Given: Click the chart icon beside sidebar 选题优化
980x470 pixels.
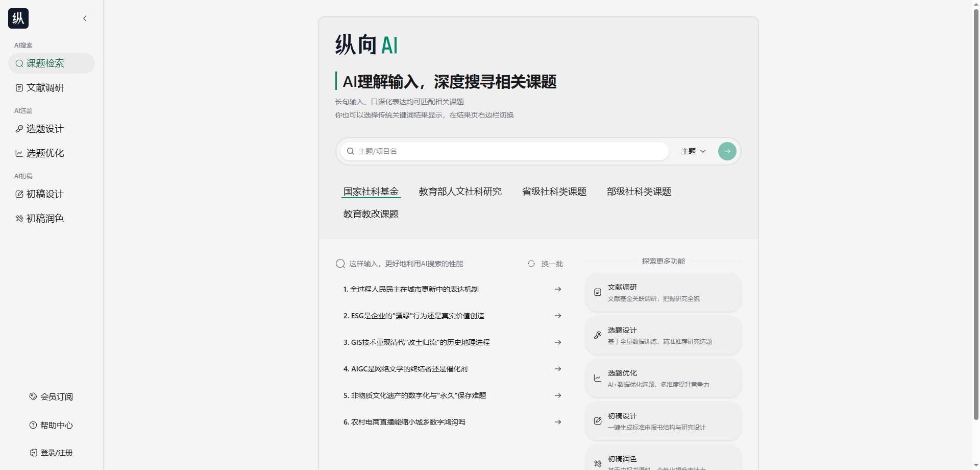Looking at the screenshot, I should tap(19, 153).
